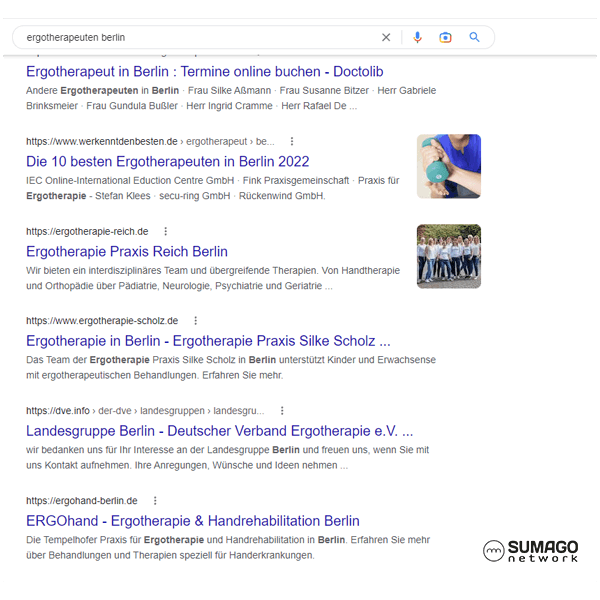Click the URL https://ergotherapie-reich.de

click(87, 232)
